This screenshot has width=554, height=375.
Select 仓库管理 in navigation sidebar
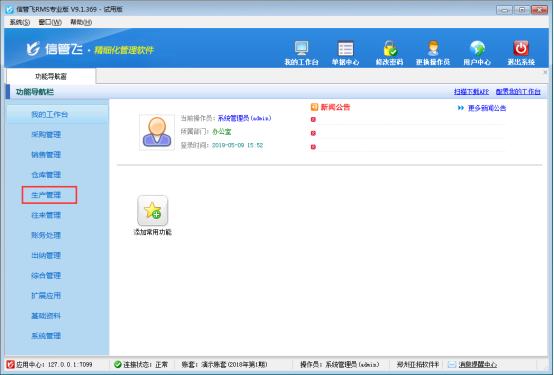pyautogui.click(x=46, y=175)
